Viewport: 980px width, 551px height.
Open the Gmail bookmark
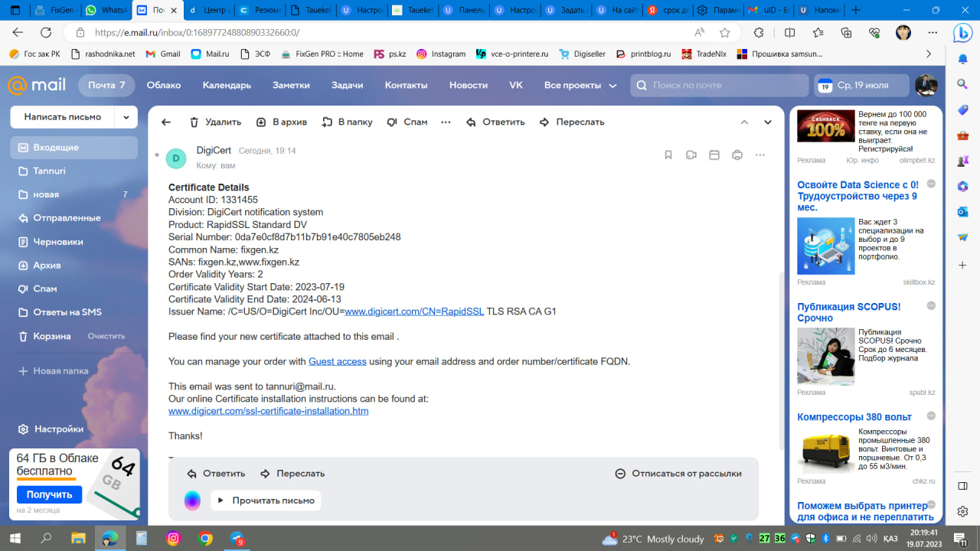[x=163, y=54]
